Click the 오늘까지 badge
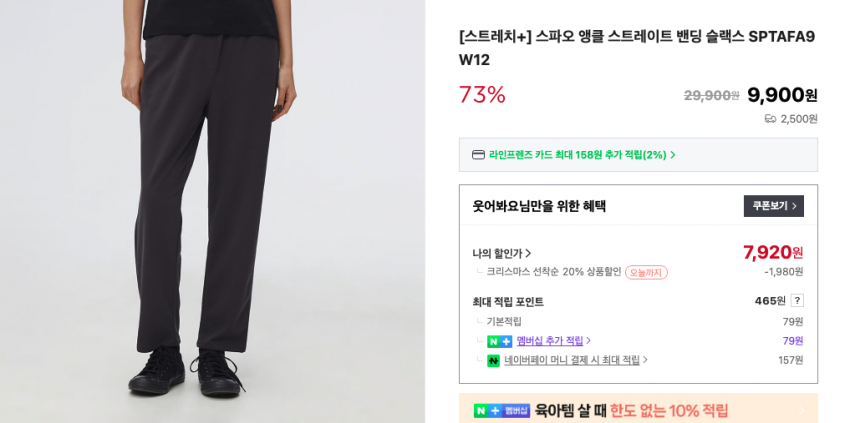The height and width of the screenshot is (423, 850). coord(646,272)
